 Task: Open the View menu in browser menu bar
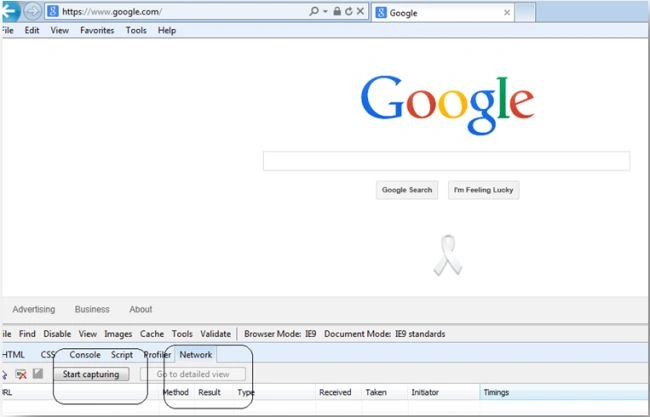click(x=60, y=30)
